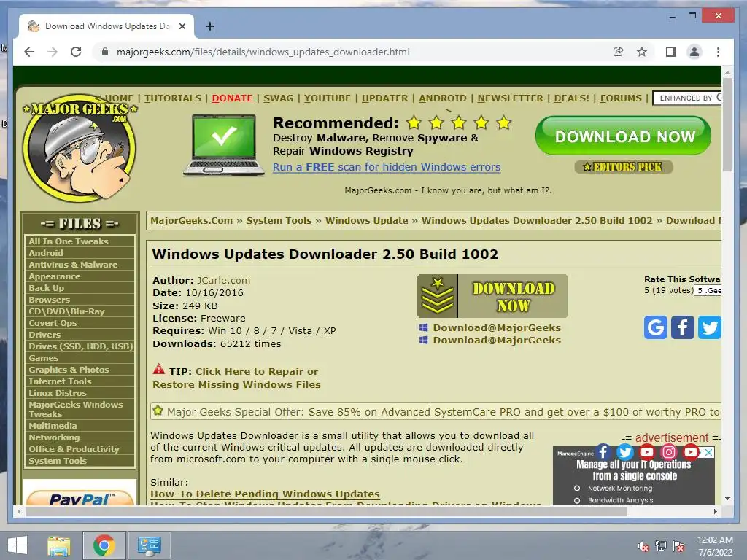Open the TUTORIALS nav link
This screenshot has height=560, width=747.
click(x=172, y=98)
